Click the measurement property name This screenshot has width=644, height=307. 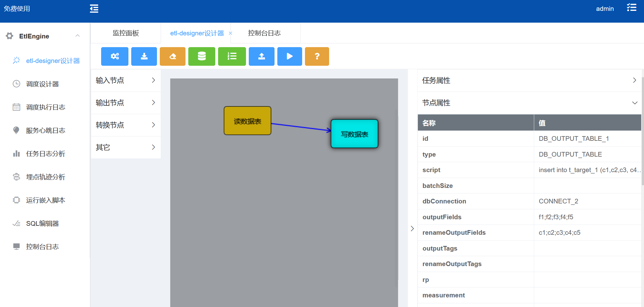pos(444,295)
